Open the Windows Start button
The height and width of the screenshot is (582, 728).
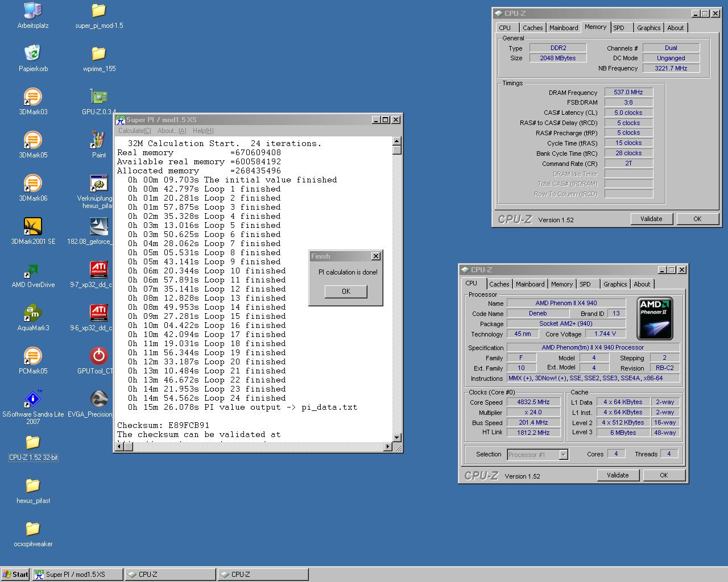[x=15, y=574]
